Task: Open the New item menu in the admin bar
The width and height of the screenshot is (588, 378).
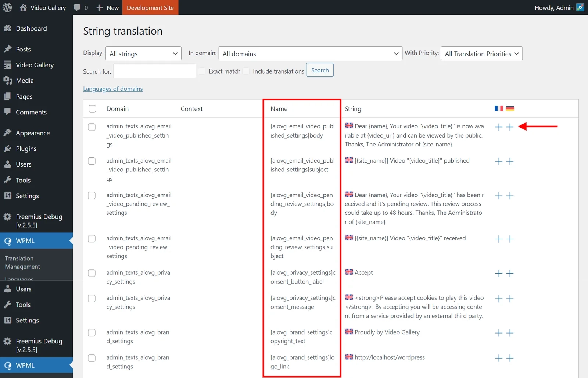Action: 107,7
